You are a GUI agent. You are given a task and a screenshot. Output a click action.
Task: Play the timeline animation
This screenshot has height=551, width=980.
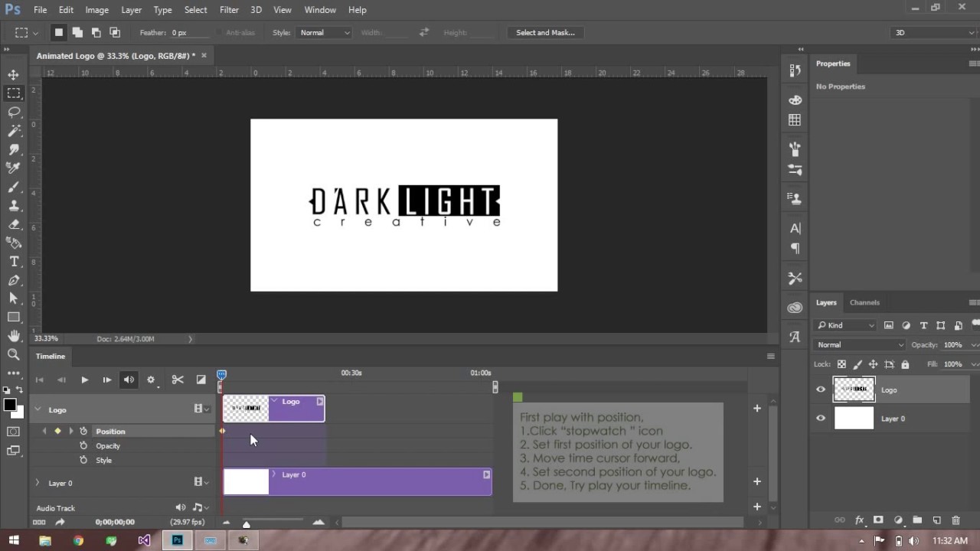coord(84,379)
